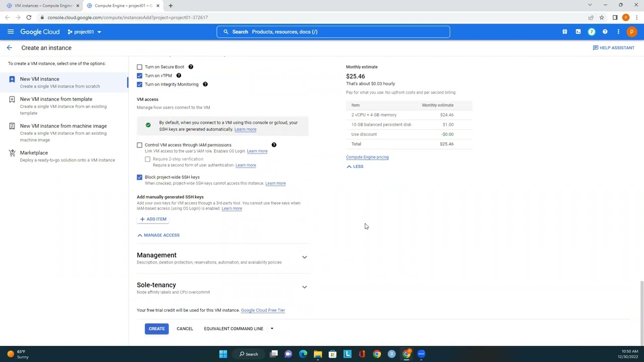The height and width of the screenshot is (362, 644).
Task: Select New VM instance option
Action: pos(64,82)
